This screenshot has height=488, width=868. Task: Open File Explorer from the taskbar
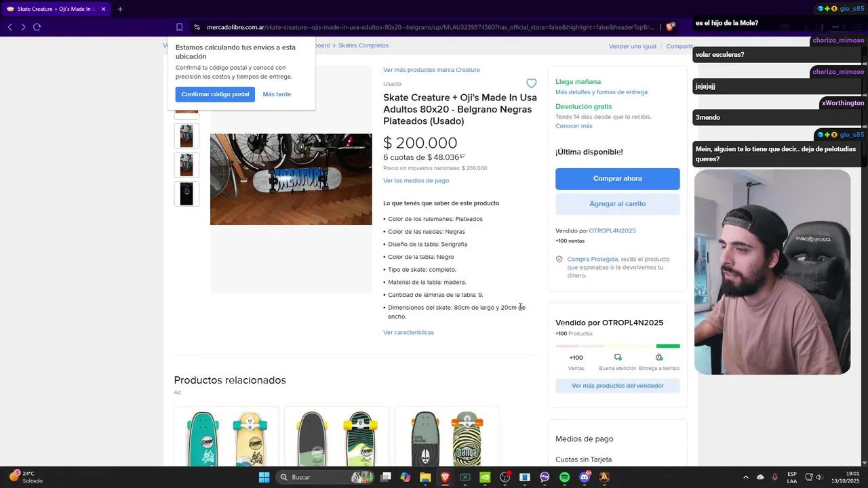pyautogui.click(x=425, y=477)
